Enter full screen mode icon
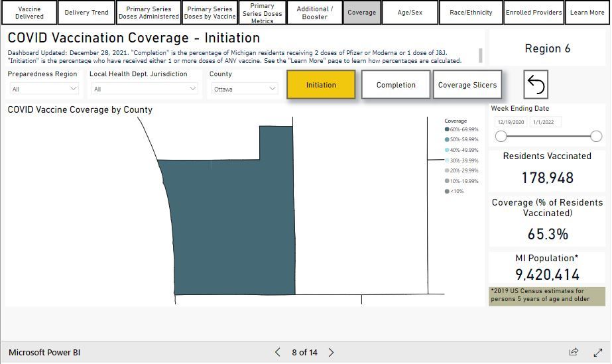Viewport: 612px width, 364px height. [597, 352]
